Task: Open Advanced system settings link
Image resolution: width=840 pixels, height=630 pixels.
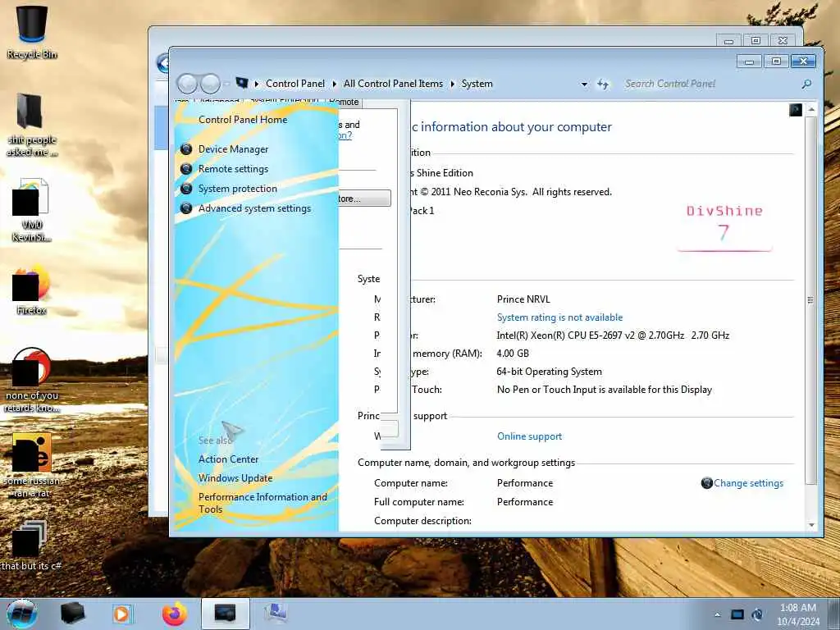Action: click(x=254, y=208)
